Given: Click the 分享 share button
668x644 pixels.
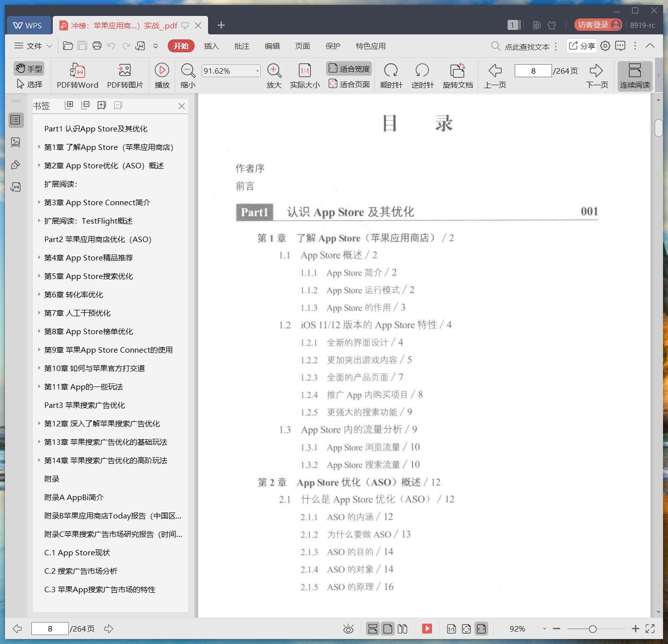Looking at the screenshot, I should (x=581, y=46).
